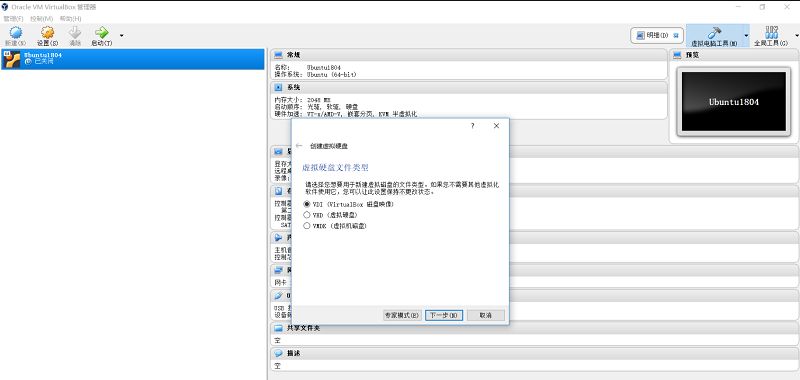Viewport: 800px width, 380px height.
Task: Click the 虚拟硬盘文件类型 dialog heading
Action: (335, 167)
